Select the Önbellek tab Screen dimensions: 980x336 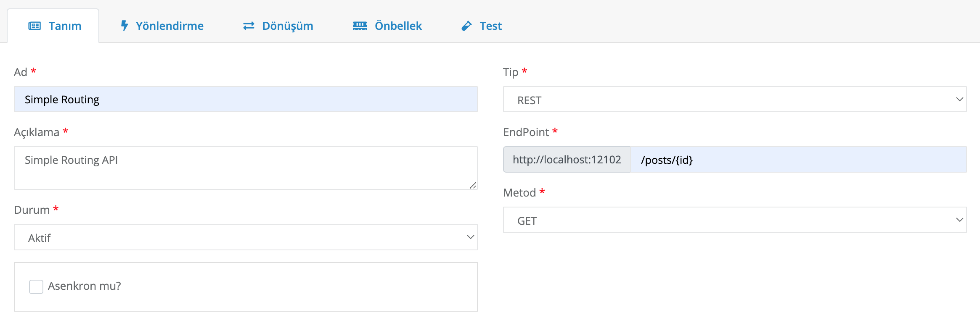coord(387,26)
